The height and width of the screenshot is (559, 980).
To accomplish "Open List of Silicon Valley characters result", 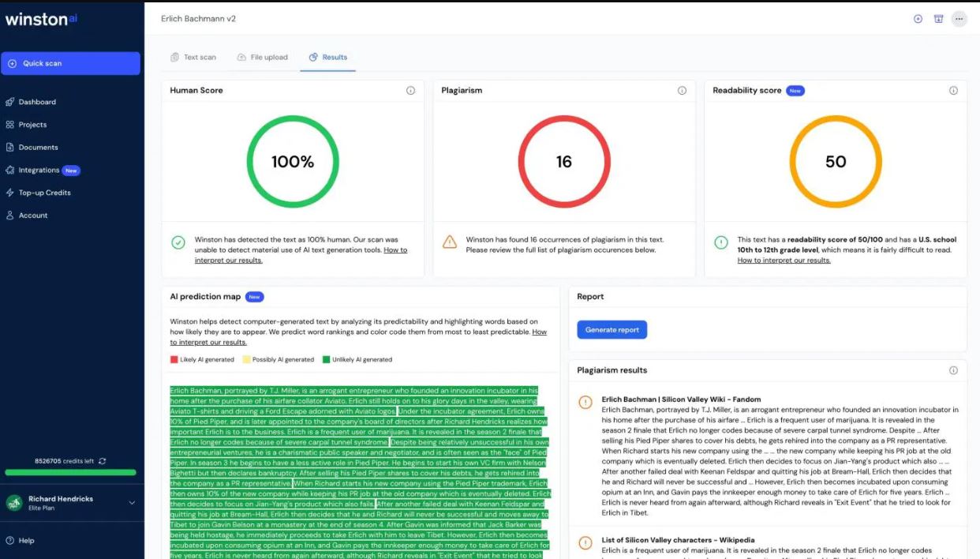I will [x=678, y=540].
